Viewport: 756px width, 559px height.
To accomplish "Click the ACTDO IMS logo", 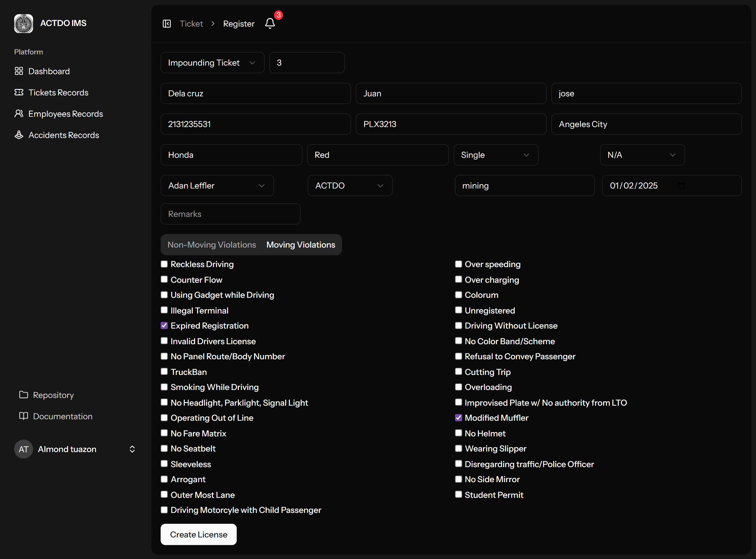I will pyautogui.click(x=24, y=23).
